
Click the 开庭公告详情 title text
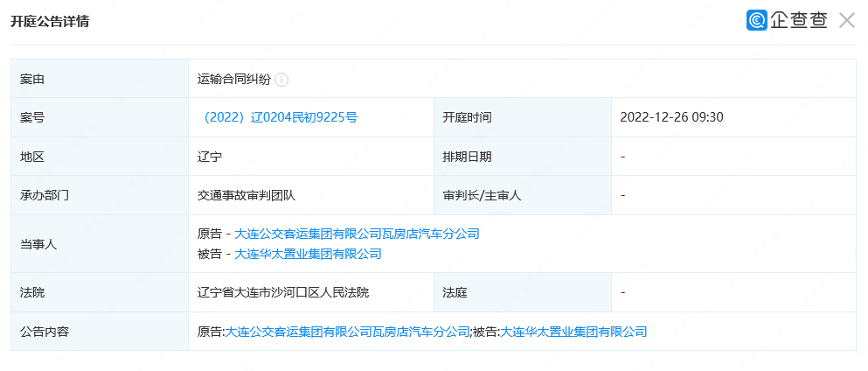(50, 22)
